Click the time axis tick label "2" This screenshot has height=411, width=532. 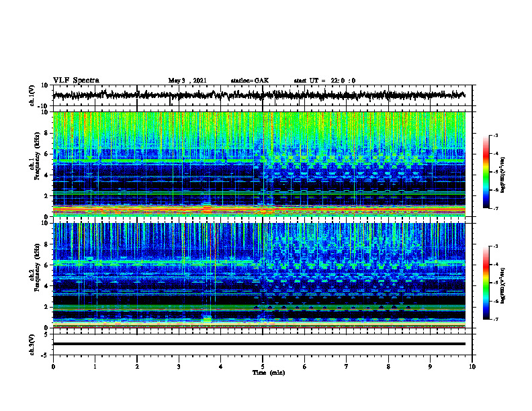pos(137,367)
